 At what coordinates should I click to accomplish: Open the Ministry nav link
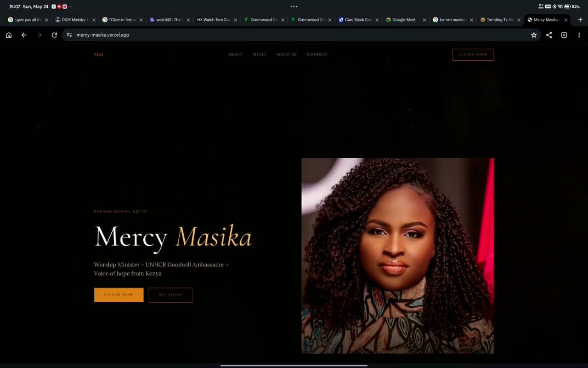coord(287,55)
